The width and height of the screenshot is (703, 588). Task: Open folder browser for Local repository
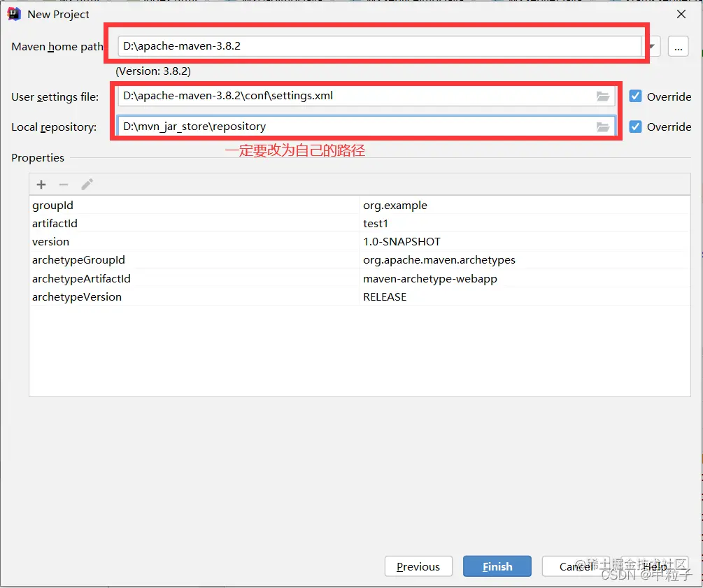pos(602,127)
